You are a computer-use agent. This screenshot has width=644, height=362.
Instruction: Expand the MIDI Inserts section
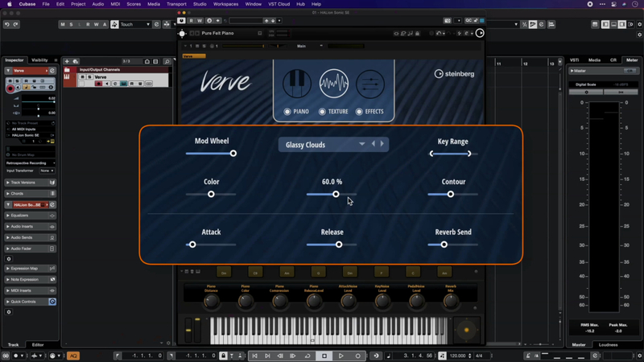tap(31, 290)
